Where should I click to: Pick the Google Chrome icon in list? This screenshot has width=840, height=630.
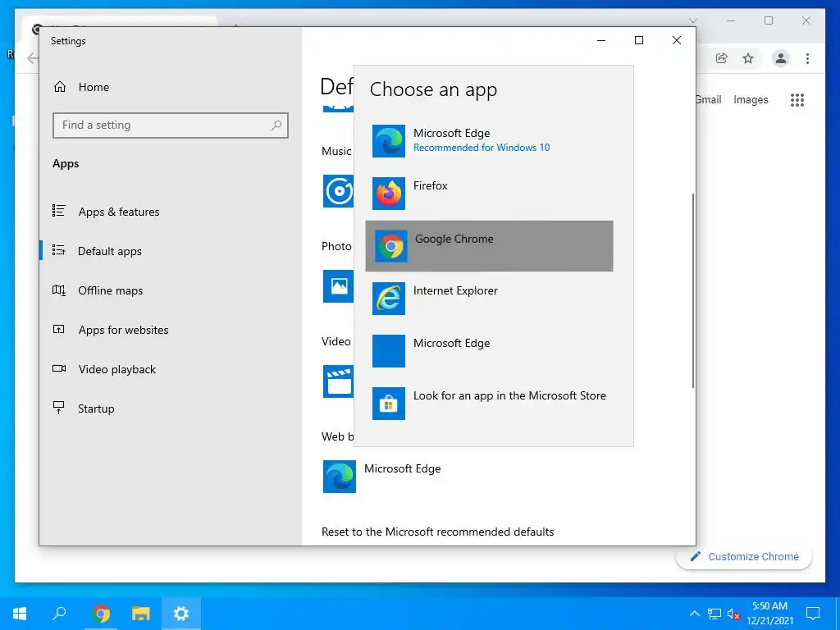coord(390,246)
